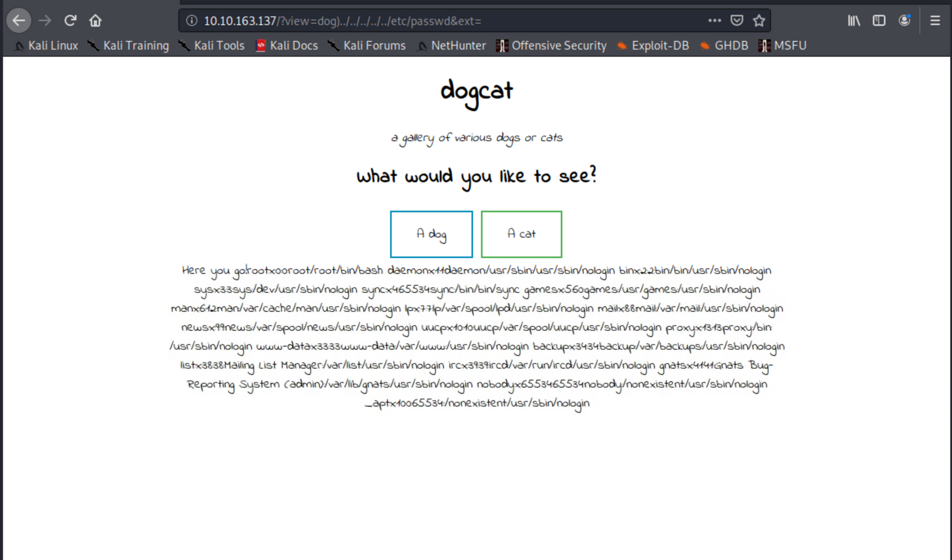The image size is (952, 560).
Task: Reload the current page
Action: pyautogui.click(x=70, y=20)
